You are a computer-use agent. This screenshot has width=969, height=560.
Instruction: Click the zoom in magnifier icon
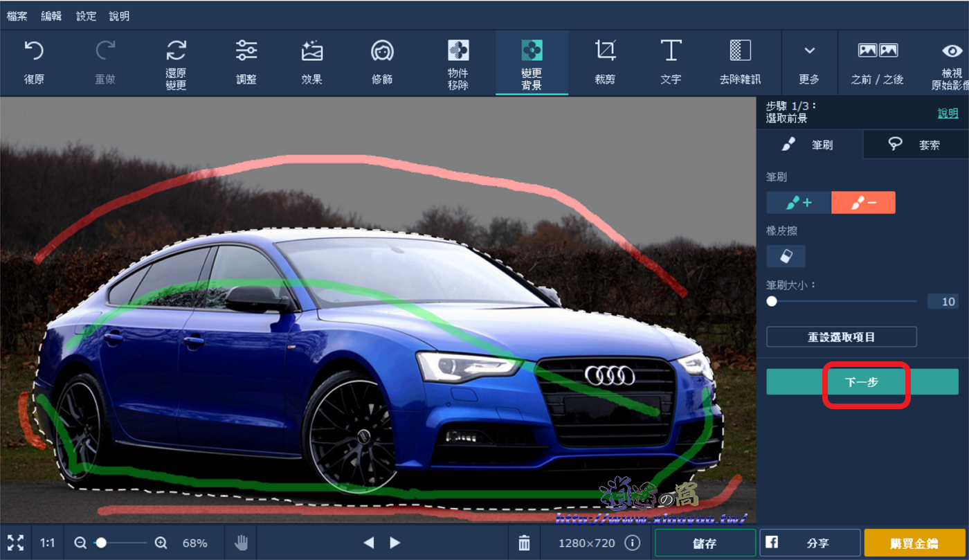tap(161, 543)
